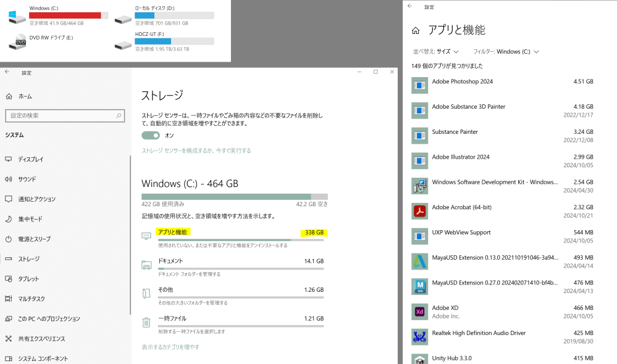Click the Adobe Acrobat app icon

420,211
